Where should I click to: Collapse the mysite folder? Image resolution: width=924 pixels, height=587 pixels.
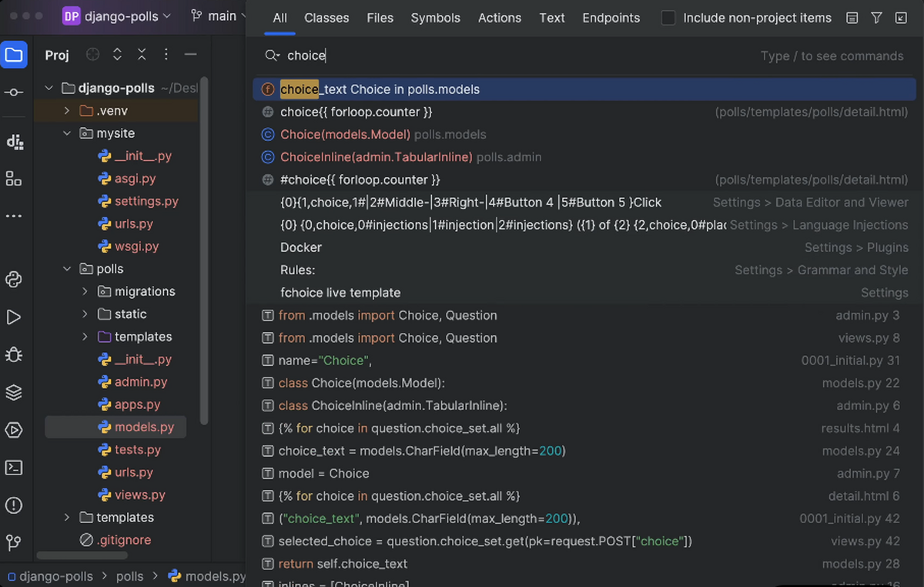tap(68, 133)
